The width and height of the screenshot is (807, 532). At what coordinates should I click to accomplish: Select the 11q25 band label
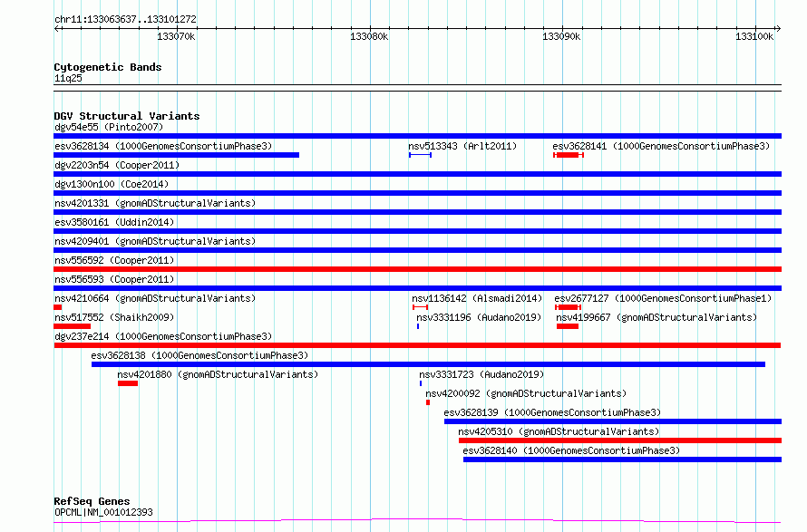pos(68,78)
